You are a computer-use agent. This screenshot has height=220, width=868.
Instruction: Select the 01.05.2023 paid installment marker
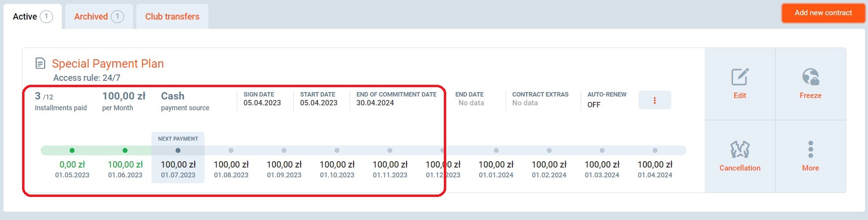coord(72,150)
